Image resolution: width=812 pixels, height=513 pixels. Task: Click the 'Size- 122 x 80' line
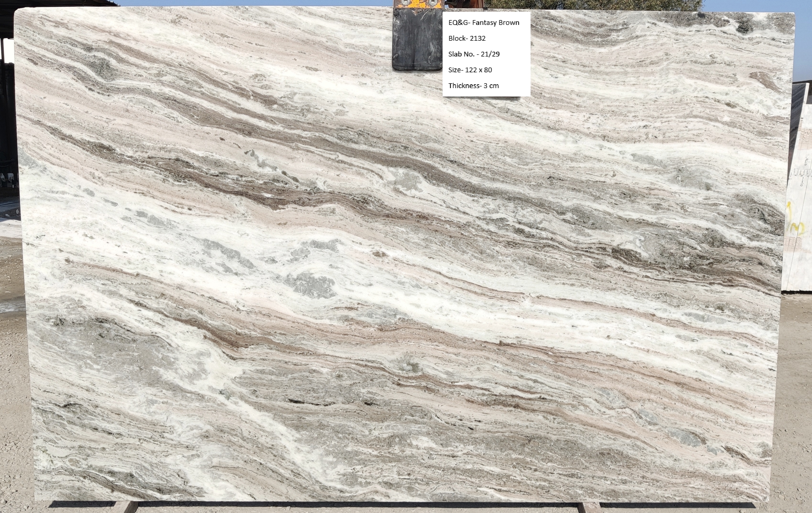click(x=470, y=70)
